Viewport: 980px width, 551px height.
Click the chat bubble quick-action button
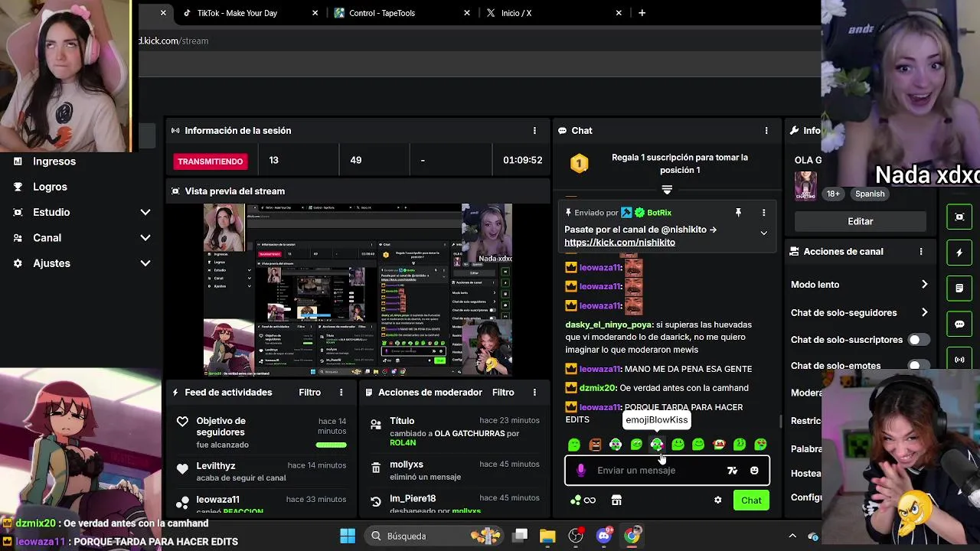959,324
